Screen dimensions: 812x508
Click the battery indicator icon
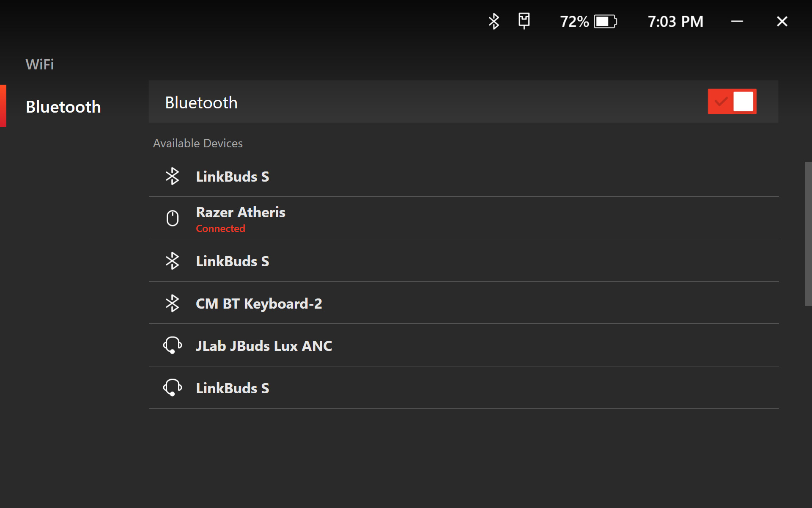coord(605,22)
